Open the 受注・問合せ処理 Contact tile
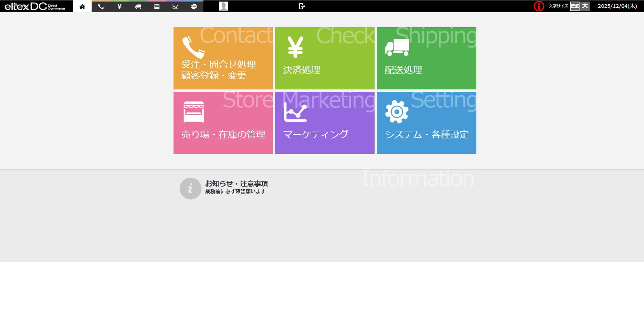Screen dimensions: 644x332 click(223, 58)
